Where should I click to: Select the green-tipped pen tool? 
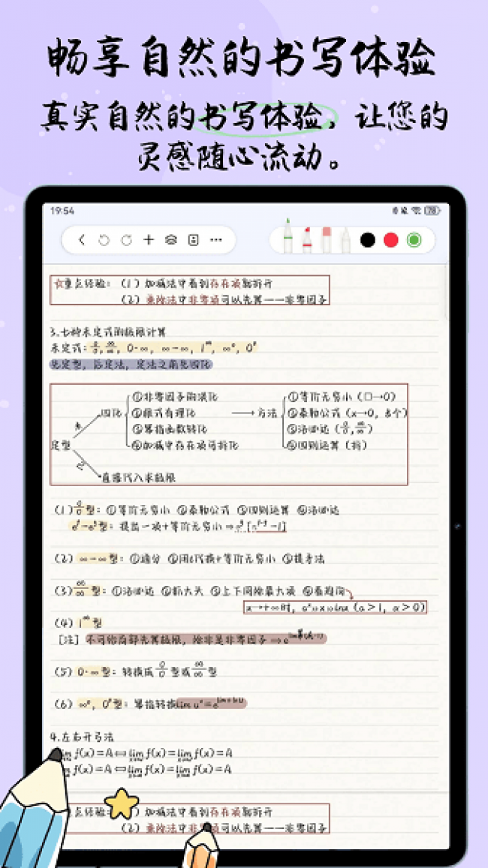point(288,237)
